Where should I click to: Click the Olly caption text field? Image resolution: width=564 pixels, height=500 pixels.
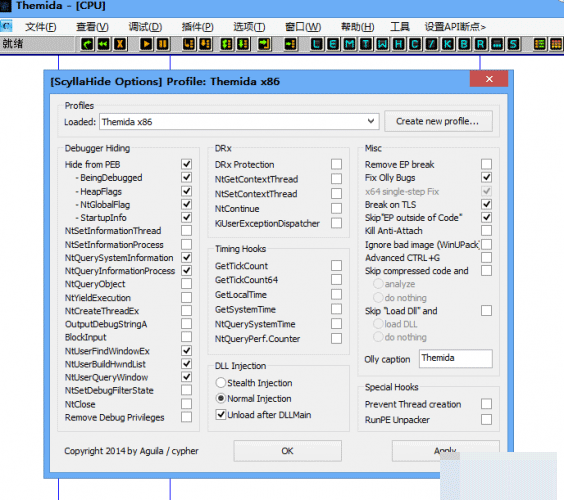(455, 359)
